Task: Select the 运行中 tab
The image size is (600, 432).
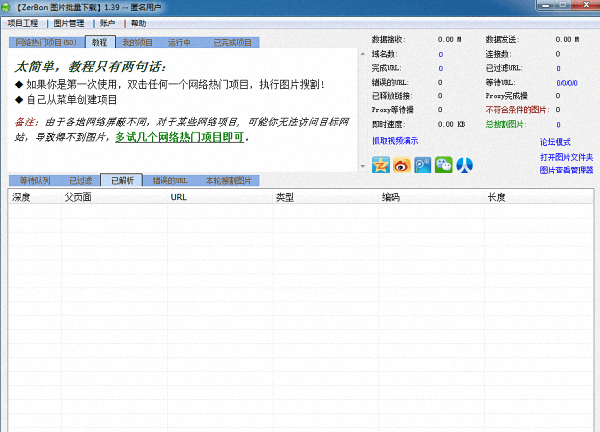Action: (x=181, y=43)
